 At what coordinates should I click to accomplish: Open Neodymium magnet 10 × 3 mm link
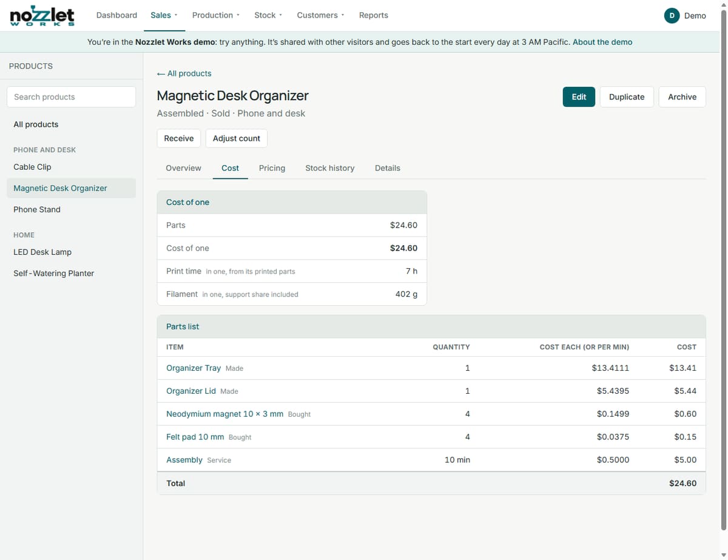(224, 414)
